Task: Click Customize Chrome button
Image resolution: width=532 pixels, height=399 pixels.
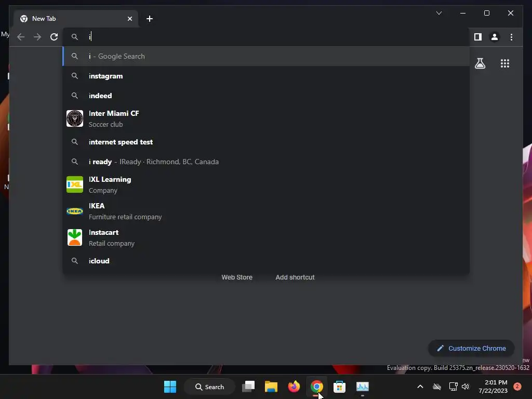Action: pyautogui.click(x=471, y=349)
